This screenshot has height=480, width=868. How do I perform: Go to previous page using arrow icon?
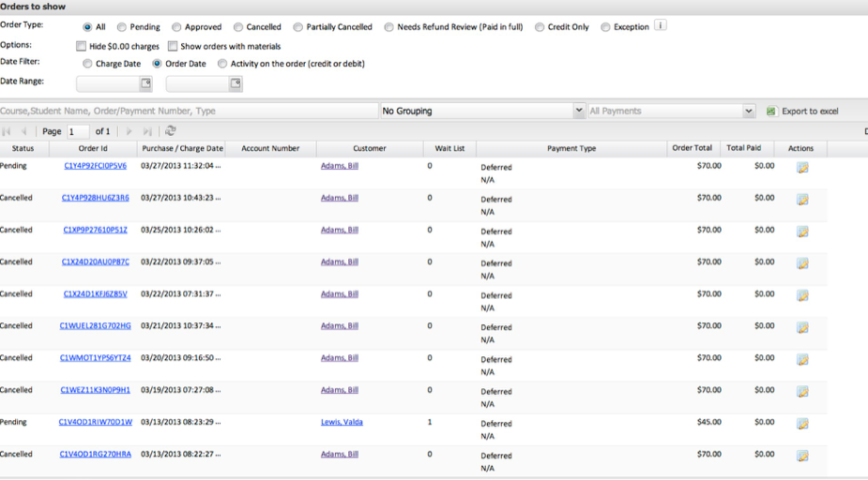[x=24, y=131]
